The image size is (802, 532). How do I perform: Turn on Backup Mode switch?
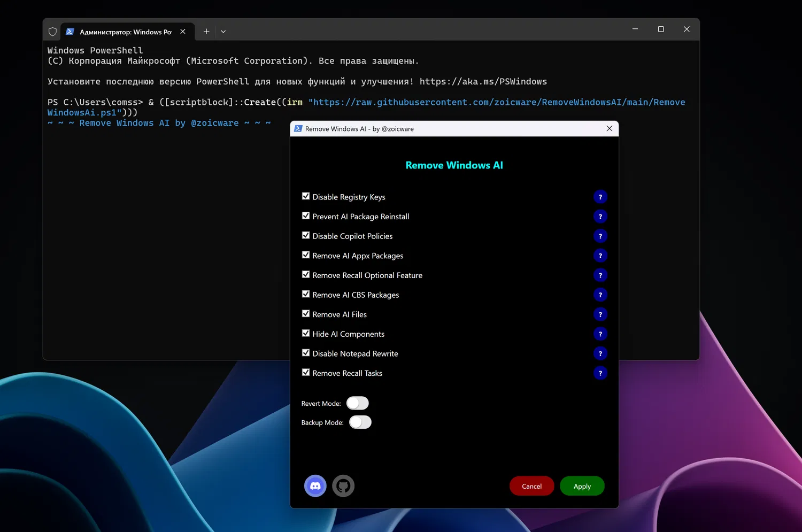tap(360, 422)
